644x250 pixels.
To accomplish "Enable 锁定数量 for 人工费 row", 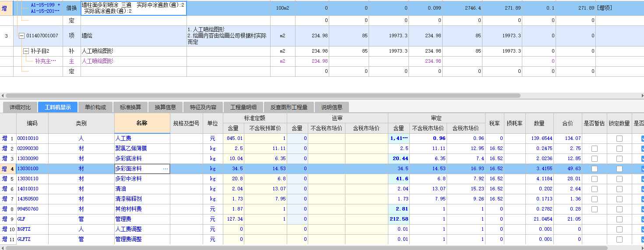I will [619, 139].
